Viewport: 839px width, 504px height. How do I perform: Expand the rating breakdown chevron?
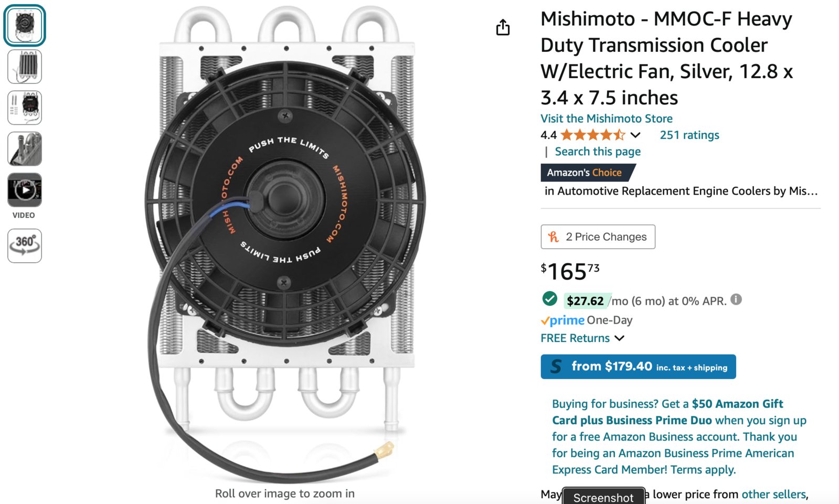tap(635, 135)
